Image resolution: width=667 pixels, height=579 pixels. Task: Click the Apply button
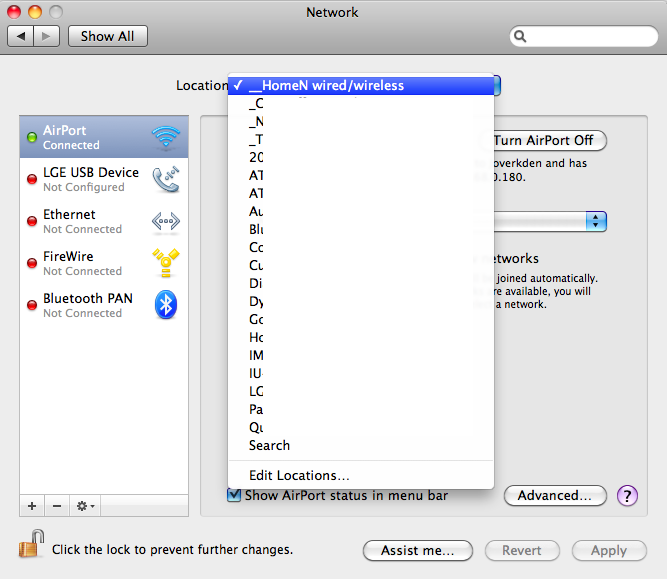point(609,550)
